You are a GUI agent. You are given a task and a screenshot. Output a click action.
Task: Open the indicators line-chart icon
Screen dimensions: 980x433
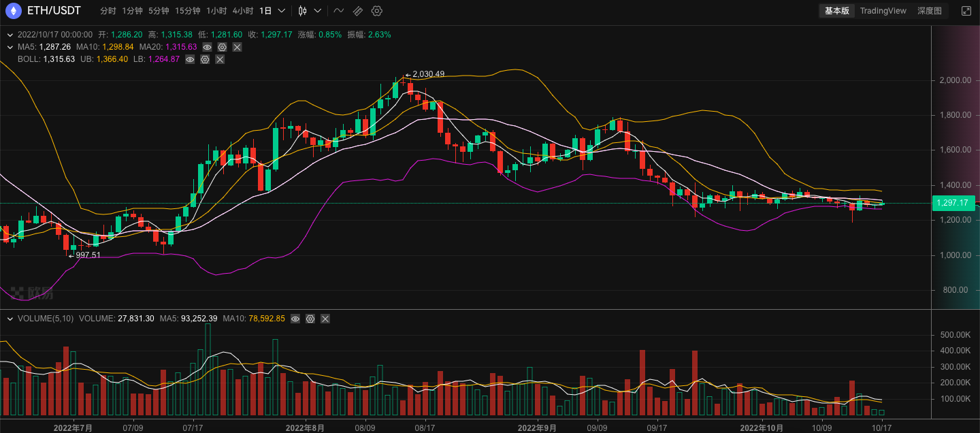[339, 11]
